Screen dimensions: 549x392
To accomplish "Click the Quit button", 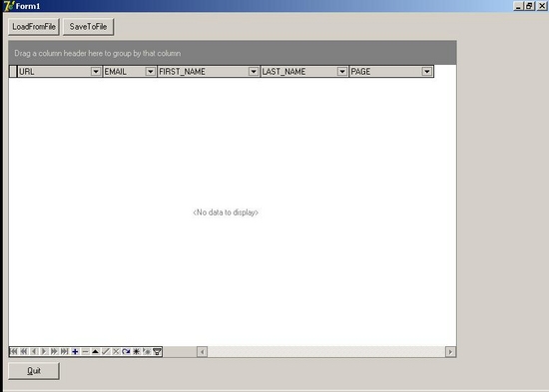I will 34,371.
